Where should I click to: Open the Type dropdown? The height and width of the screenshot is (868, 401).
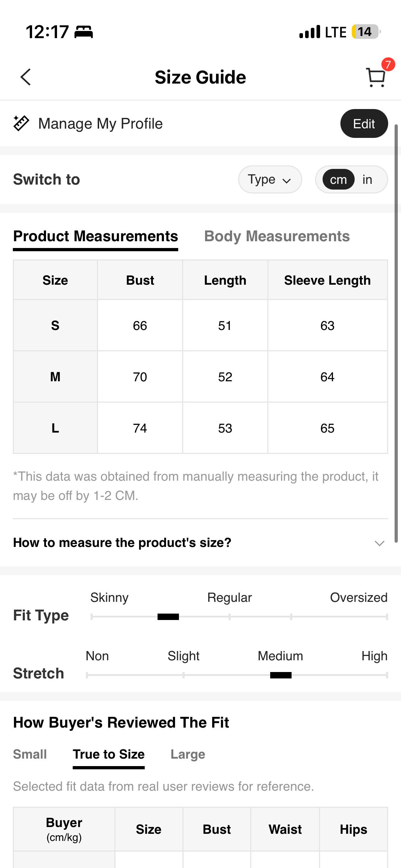(x=270, y=180)
